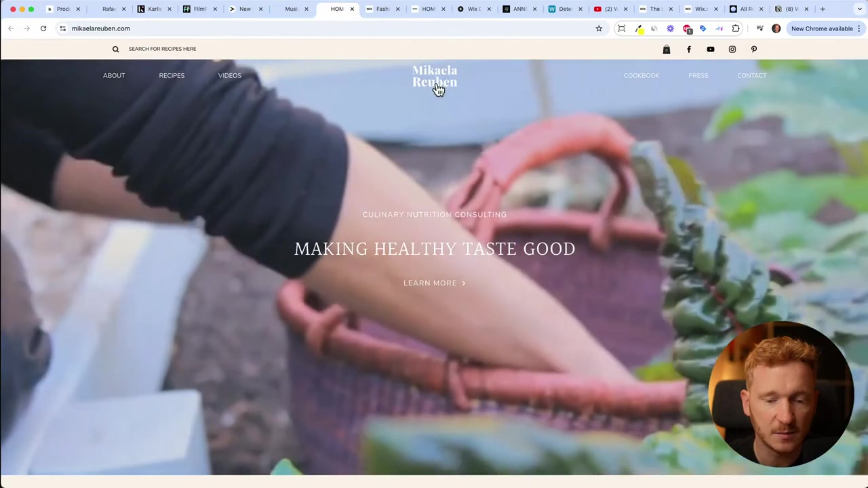
Task: Switch to the Dete tab
Action: coord(565,9)
